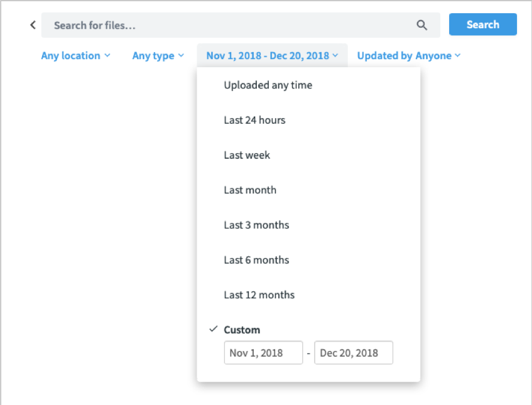The width and height of the screenshot is (532, 405).
Task: Select Uploaded any time option
Action: point(268,85)
